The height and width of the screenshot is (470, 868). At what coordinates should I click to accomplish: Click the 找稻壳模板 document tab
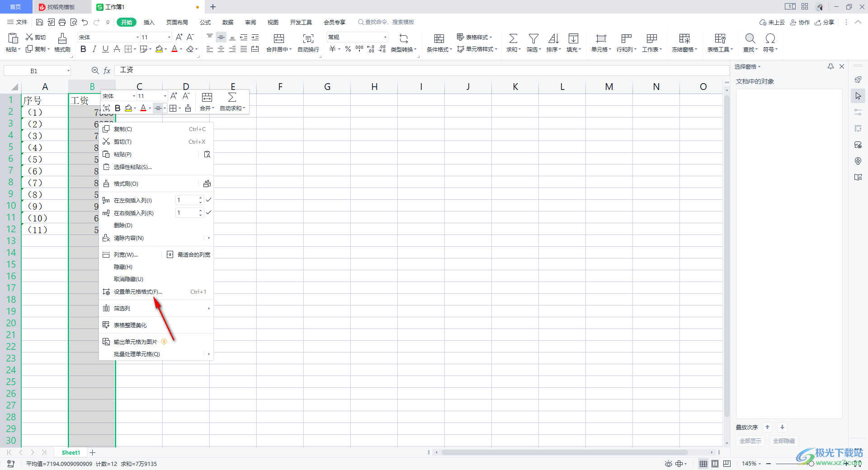click(x=61, y=7)
